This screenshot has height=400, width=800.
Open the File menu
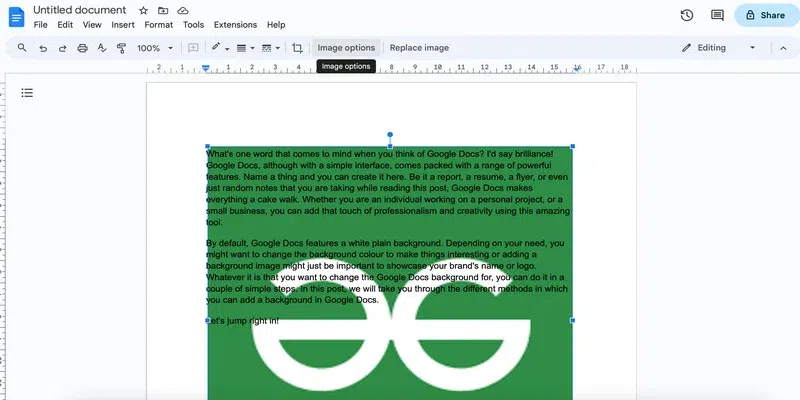tap(40, 24)
